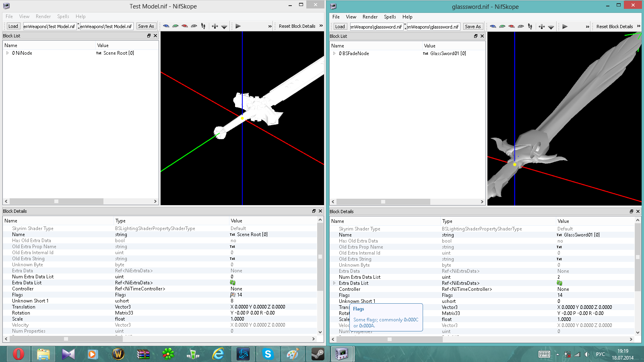Toggle the gray eye view icon in glasssword window
Image resolution: width=644 pixels, height=362 pixels.
[521, 27]
